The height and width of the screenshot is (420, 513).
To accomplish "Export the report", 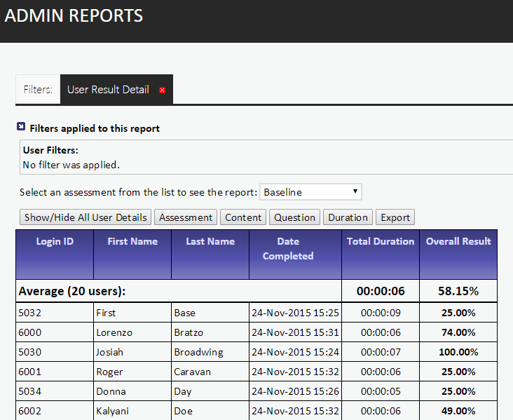I will tap(395, 217).
